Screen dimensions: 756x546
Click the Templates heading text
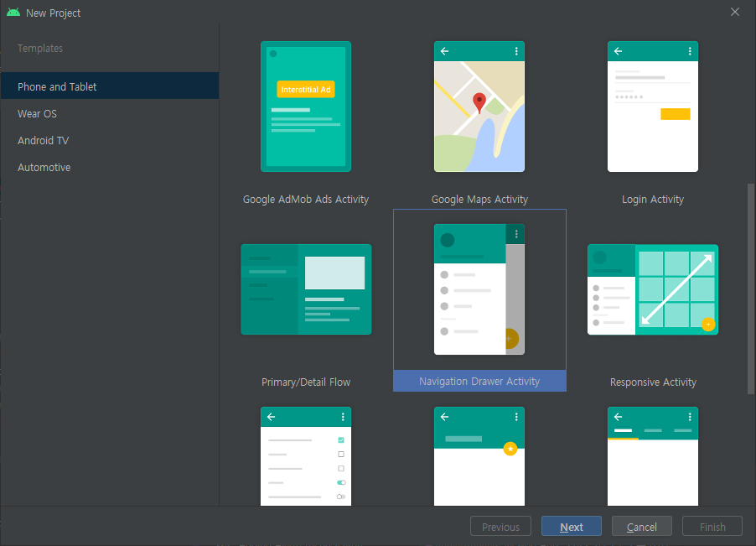pos(40,49)
